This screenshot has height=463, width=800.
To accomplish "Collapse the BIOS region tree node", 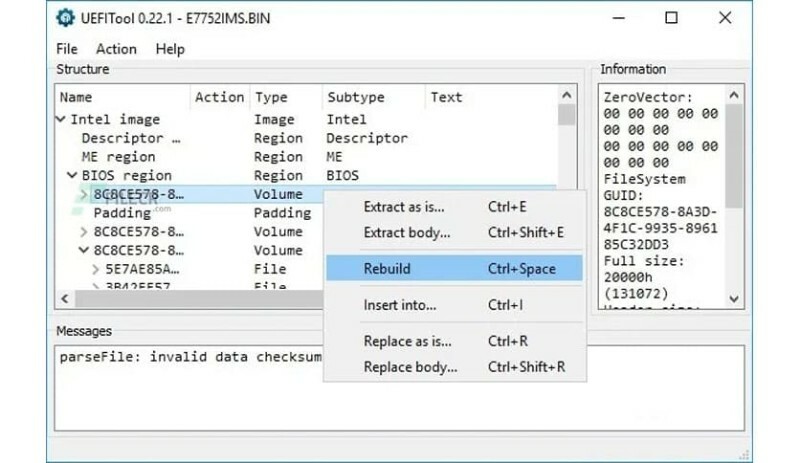I will coord(72,175).
